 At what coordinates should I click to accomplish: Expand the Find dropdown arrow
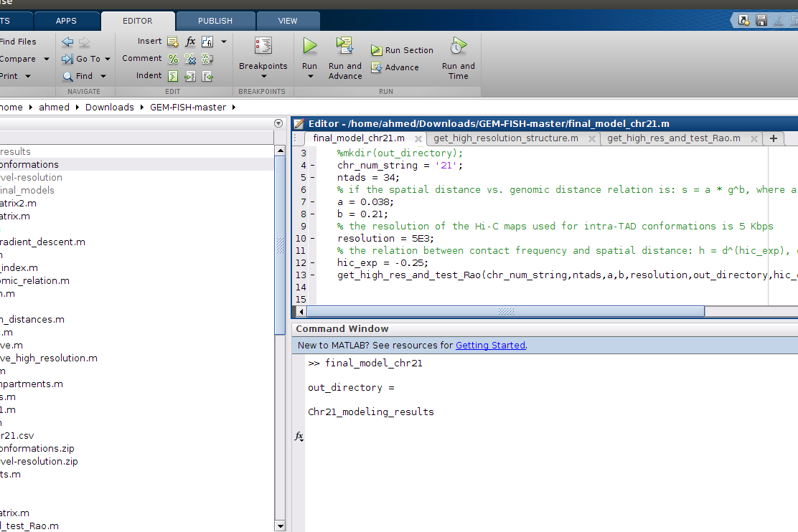click(103, 76)
